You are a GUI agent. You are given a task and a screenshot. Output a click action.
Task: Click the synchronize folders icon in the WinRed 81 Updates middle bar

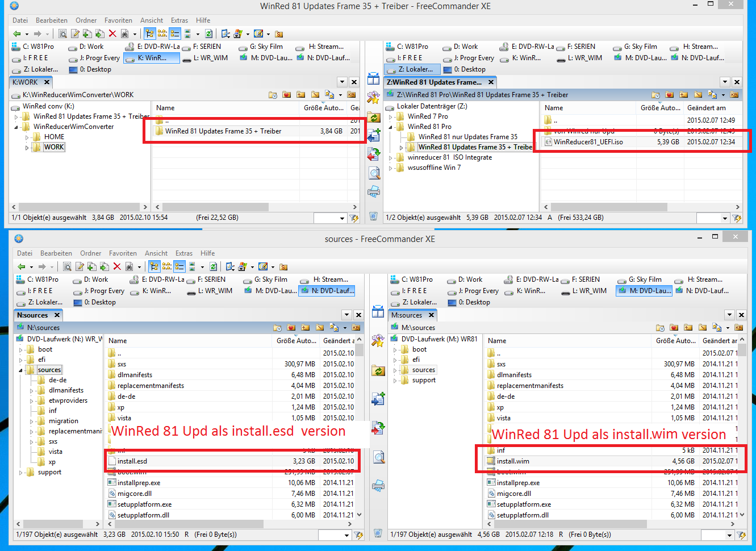(x=373, y=118)
